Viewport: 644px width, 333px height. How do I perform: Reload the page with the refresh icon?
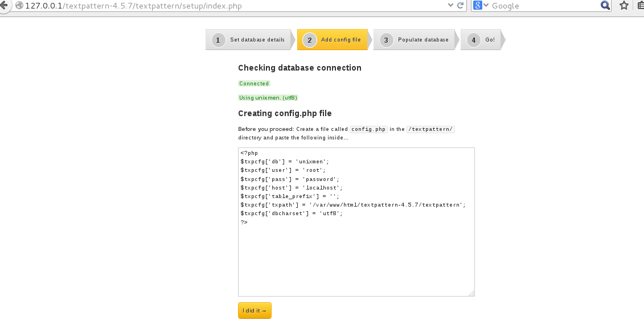(x=461, y=5)
